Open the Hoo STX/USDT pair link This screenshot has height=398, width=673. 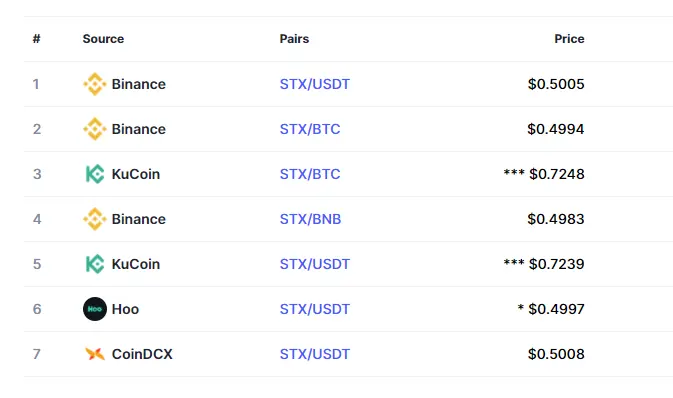point(315,309)
